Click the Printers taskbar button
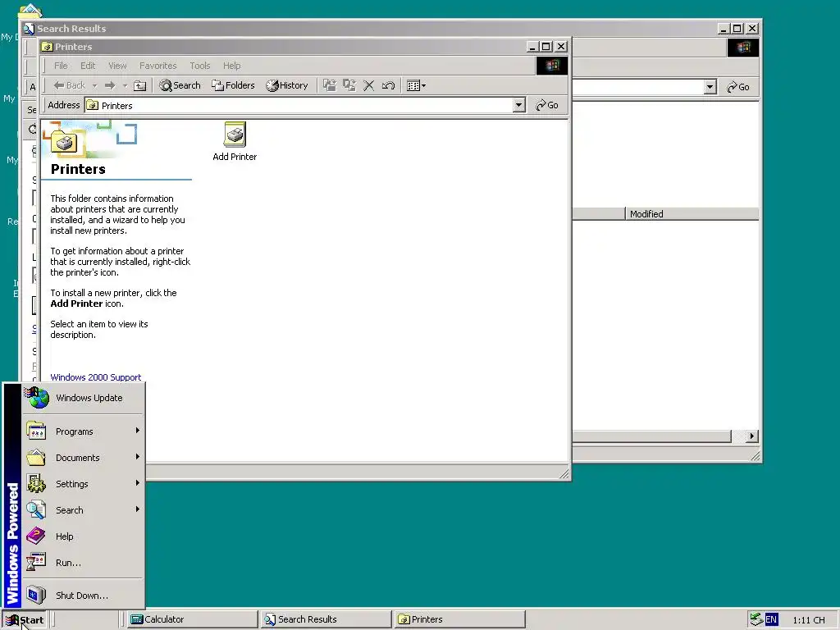 pyautogui.click(x=460, y=619)
